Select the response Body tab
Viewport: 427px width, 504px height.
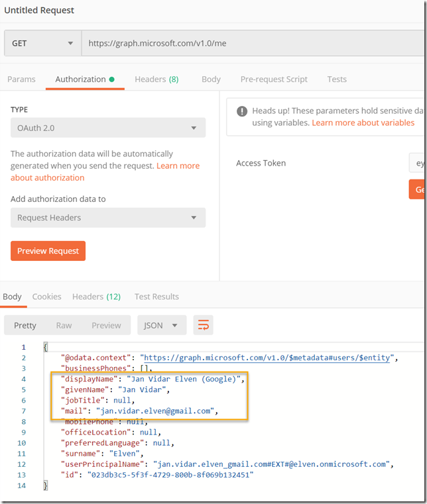pos(12,297)
